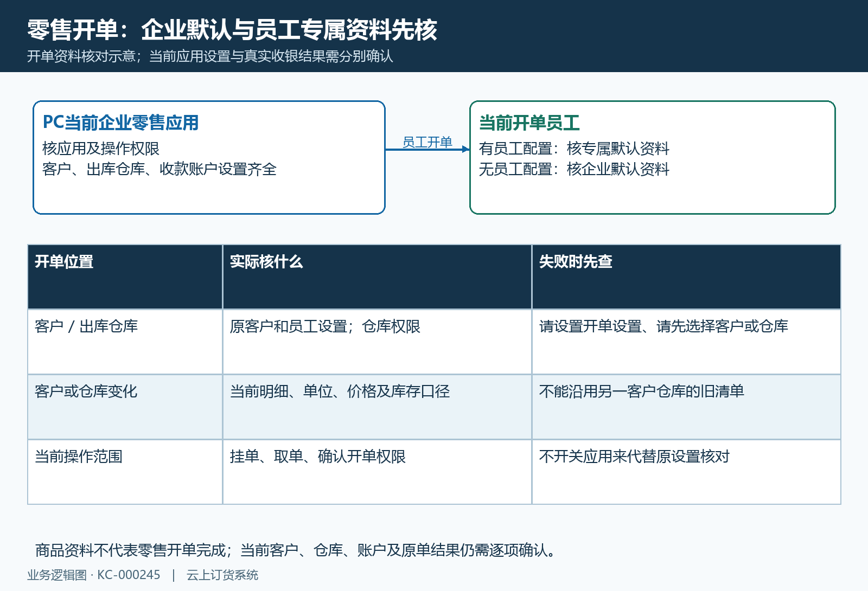The height and width of the screenshot is (591, 868).
Task: Select the PC当前企业零售应用 heading
Action: (120, 123)
